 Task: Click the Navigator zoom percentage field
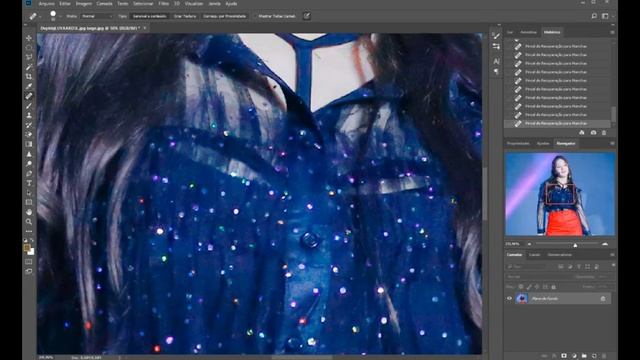point(513,244)
